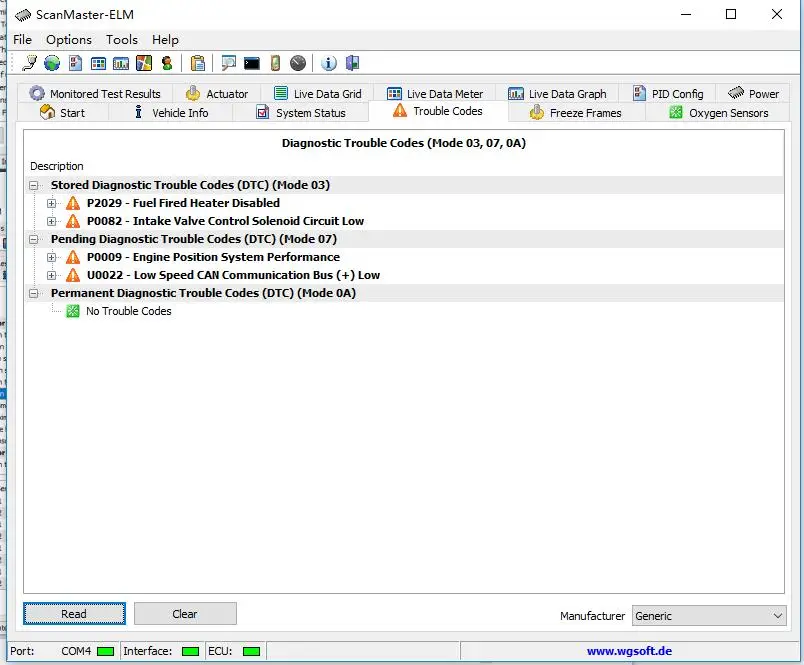Click green ECU status indicator

click(251, 651)
